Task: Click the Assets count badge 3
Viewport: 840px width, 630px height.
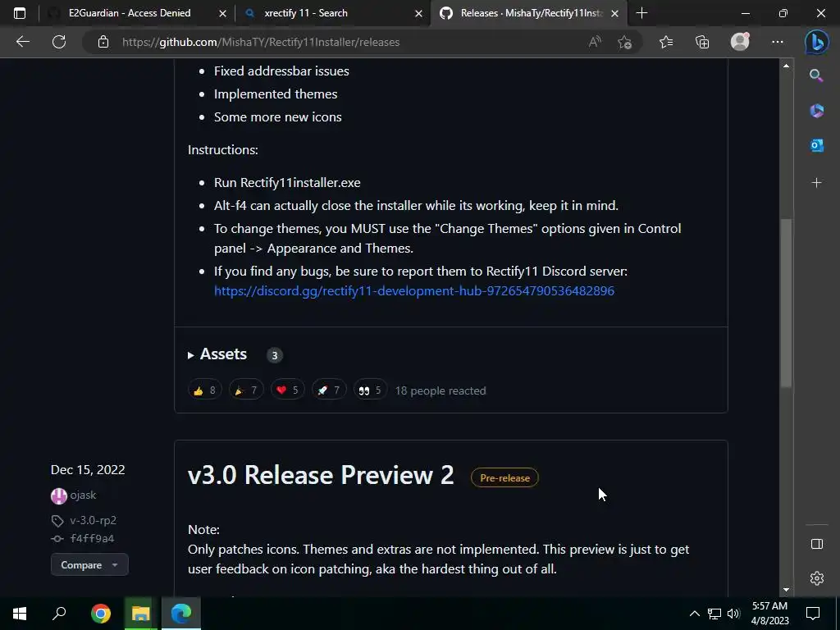Action: coord(274,354)
